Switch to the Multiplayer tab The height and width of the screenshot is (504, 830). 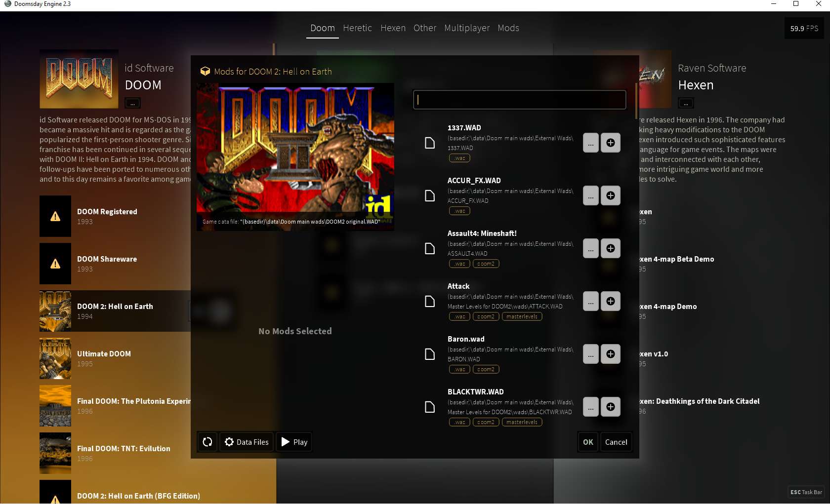pyautogui.click(x=467, y=28)
